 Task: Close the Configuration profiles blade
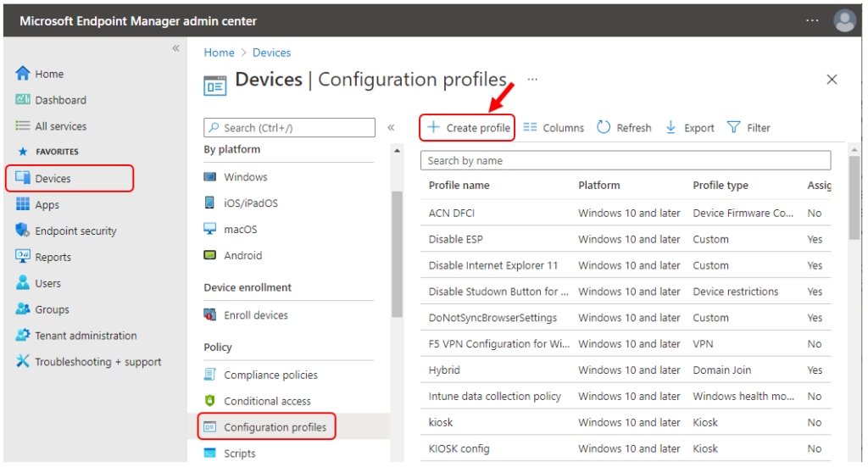pyautogui.click(x=832, y=79)
